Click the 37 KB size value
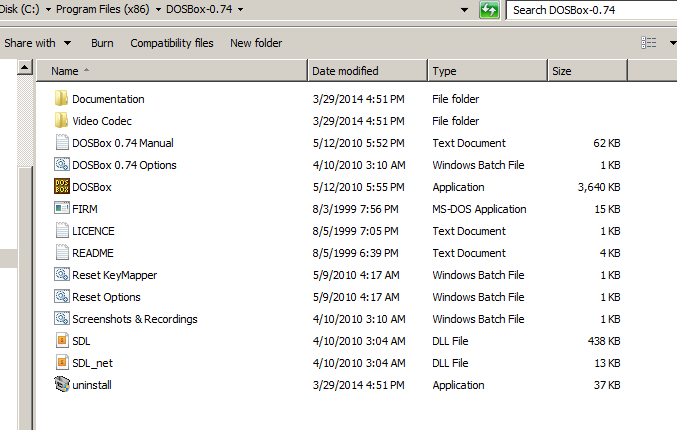This screenshot has height=430, width=677. pyautogui.click(x=607, y=385)
